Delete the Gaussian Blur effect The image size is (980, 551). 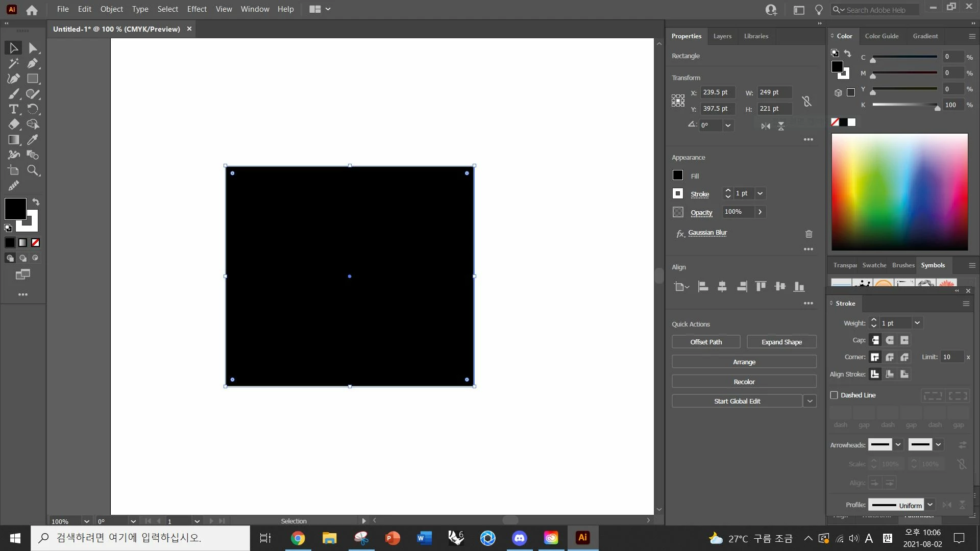(808, 234)
